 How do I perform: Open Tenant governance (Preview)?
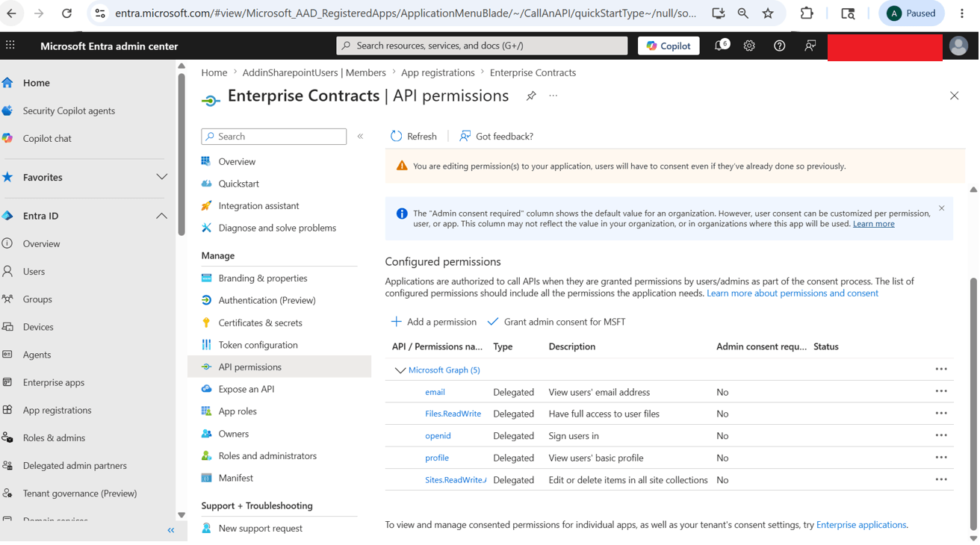pyautogui.click(x=80, y=493)
